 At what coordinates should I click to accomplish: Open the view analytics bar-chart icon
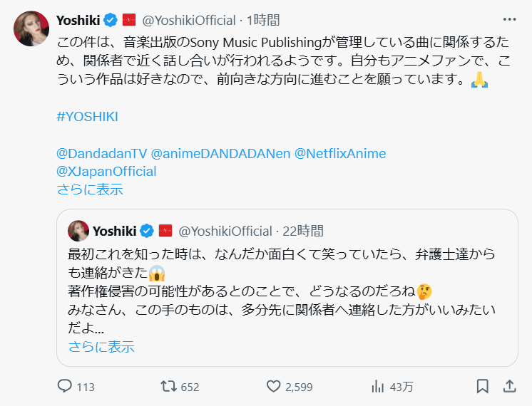pyautogui.click(x=378, y=386)
